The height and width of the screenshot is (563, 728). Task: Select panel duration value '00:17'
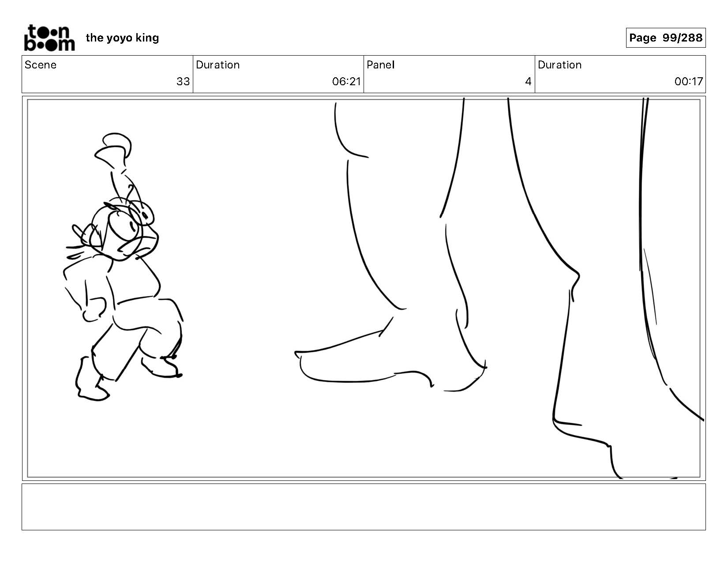688,82
